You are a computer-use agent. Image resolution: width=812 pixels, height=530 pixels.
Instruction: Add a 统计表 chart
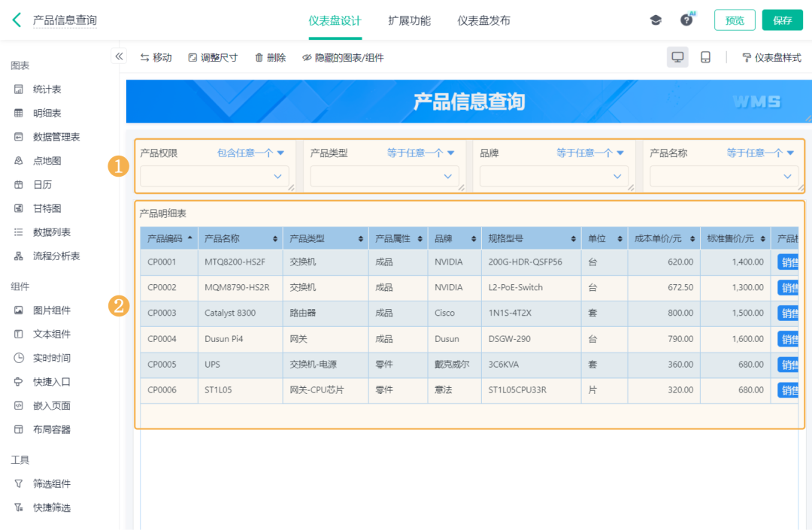tap(47, 89)
